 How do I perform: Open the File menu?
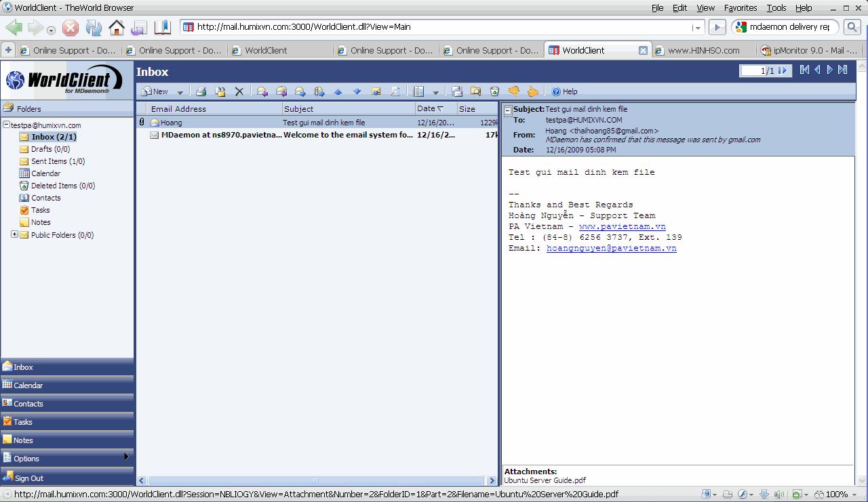[657, 7]
